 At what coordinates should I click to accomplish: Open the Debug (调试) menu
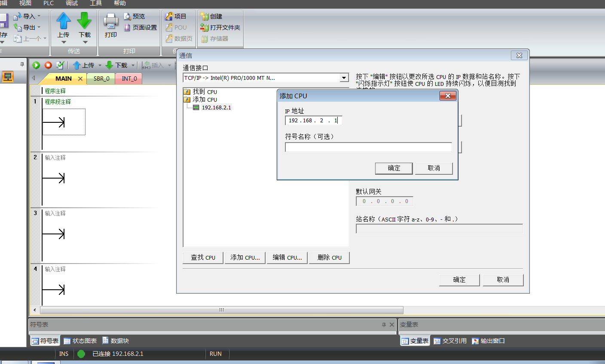(x=72, y=3)
